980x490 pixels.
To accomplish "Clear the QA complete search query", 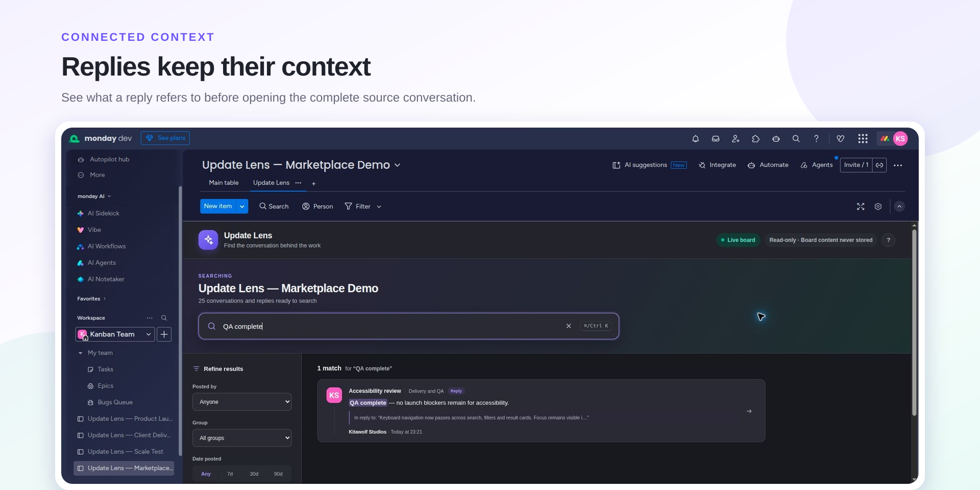I will tap(569, 326).
